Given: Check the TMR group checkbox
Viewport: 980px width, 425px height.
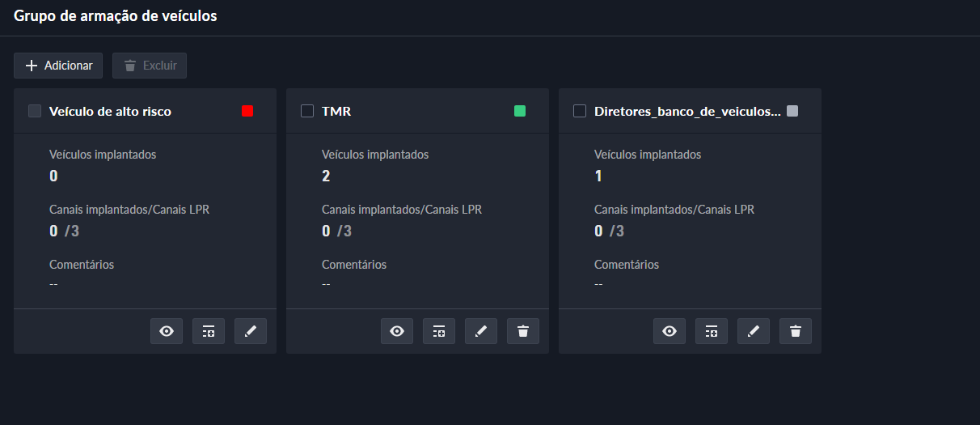Looking at the screenshot, I should [307, 112].
